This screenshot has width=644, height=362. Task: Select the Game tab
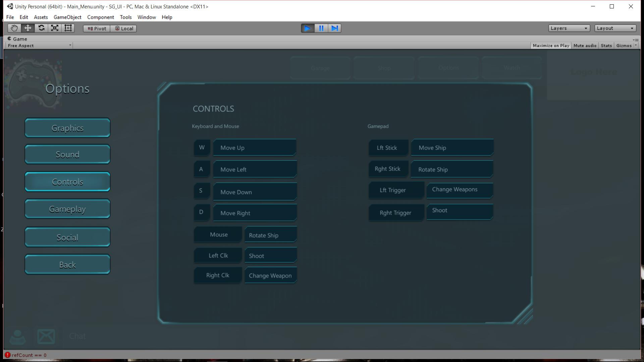(17, 39)
